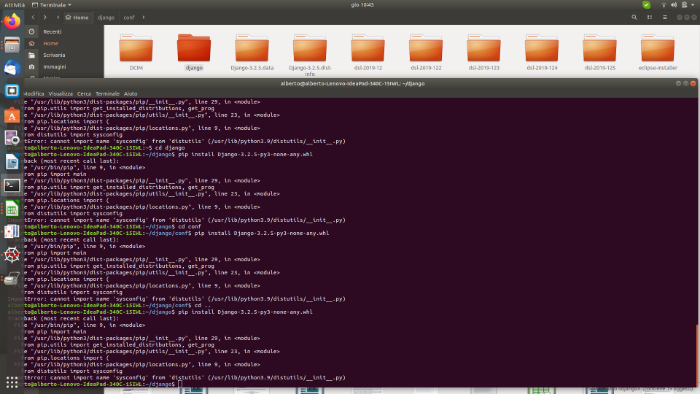
Task: Click the terminal window title bar
Action: (x=352, y=83)
